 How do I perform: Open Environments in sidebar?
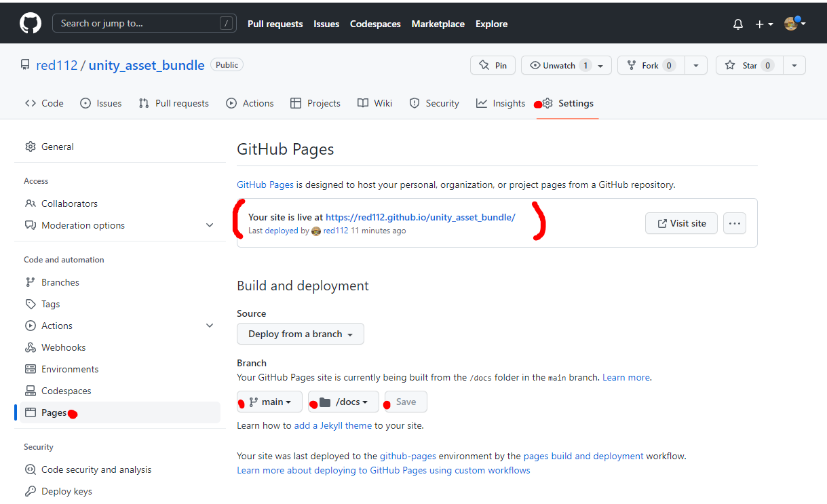click(120, 369)
